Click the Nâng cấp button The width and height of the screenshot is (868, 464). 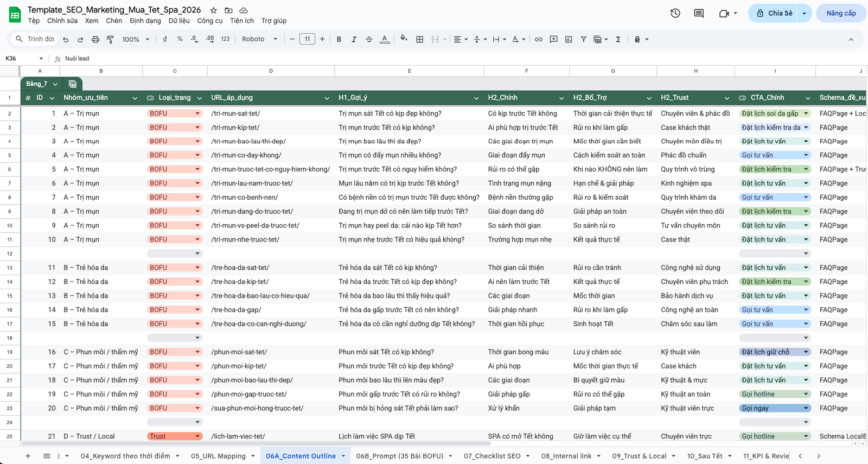tap(841, 13)
